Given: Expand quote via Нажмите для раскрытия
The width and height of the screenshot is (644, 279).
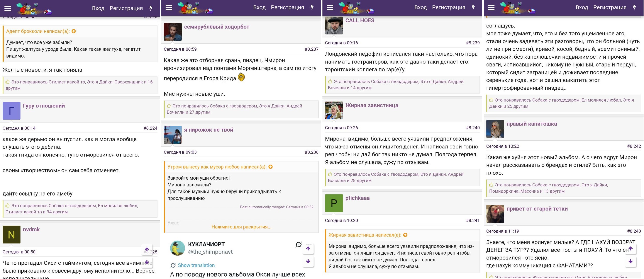Looking at the screenshot, I should tap(241, 227).
